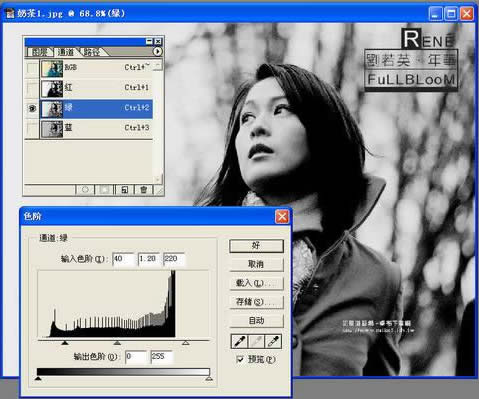Click the input shadow level field showing 40
This screenshot has height=399, width=479.
tap(123, 259)
